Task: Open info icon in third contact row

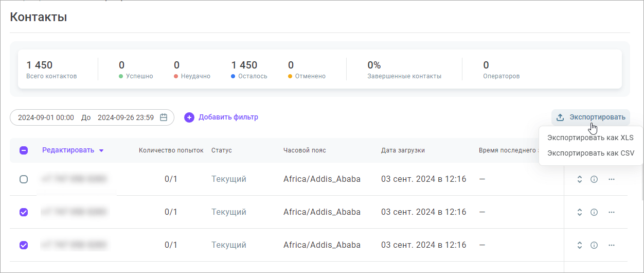Action: [x=594, y=245]
